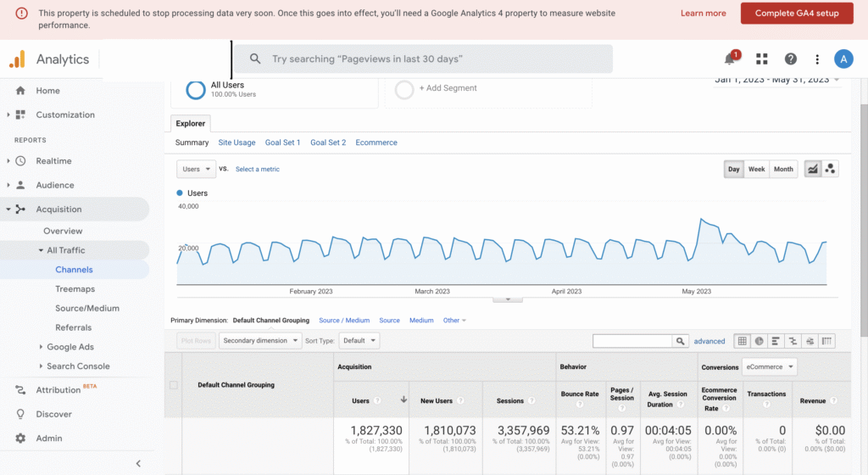Viewport: 868px width, 475px height.
Task: Switch graph interval to Month
Action: coord(783,169)
